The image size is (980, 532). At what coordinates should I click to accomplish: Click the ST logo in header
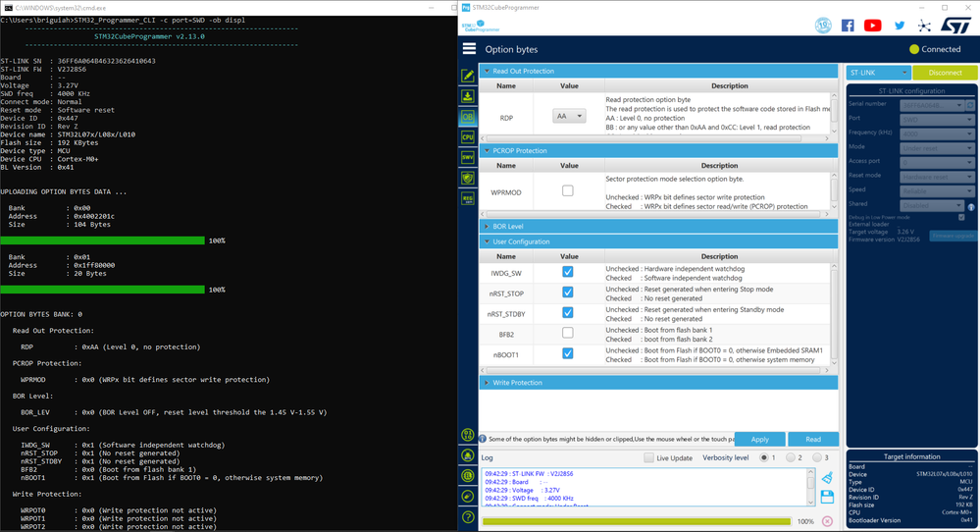[x=955, y=26]
